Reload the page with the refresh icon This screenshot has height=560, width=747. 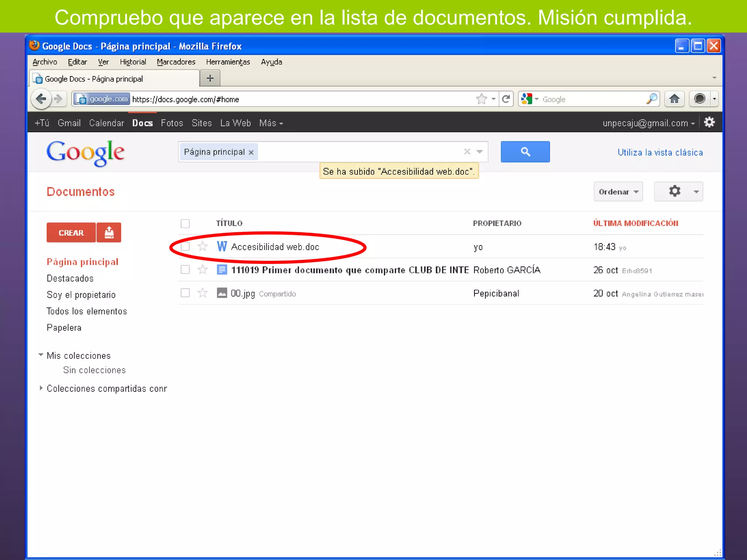pyautogui.click(x=506, y=99)
